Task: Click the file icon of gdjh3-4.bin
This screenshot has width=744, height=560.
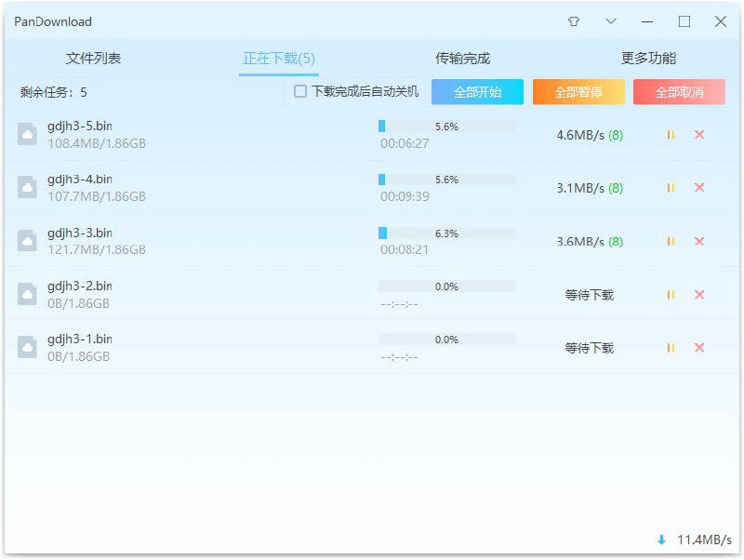Action: click(27, 187)
